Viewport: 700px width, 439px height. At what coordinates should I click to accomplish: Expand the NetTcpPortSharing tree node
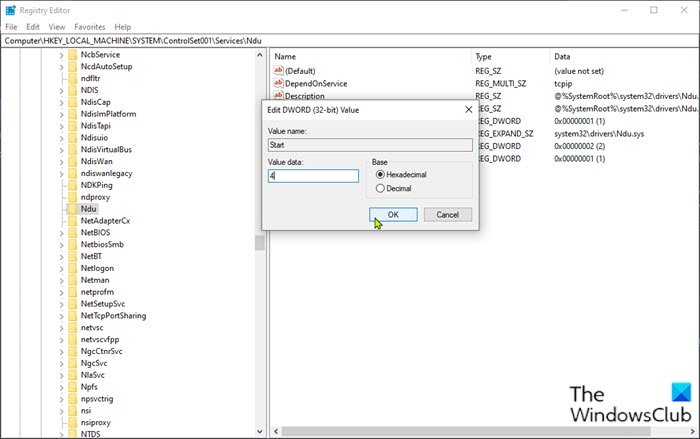pos(61,316)
